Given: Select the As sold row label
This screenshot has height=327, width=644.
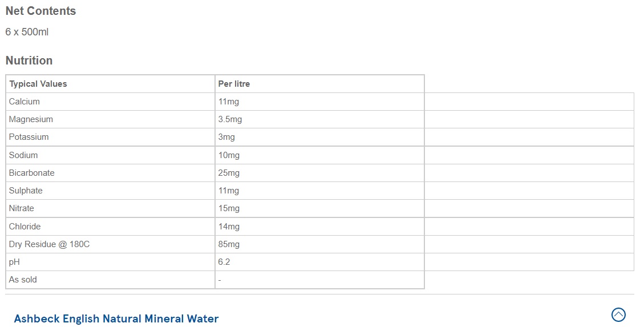Looking at the screenshot, I should [23, 279].
